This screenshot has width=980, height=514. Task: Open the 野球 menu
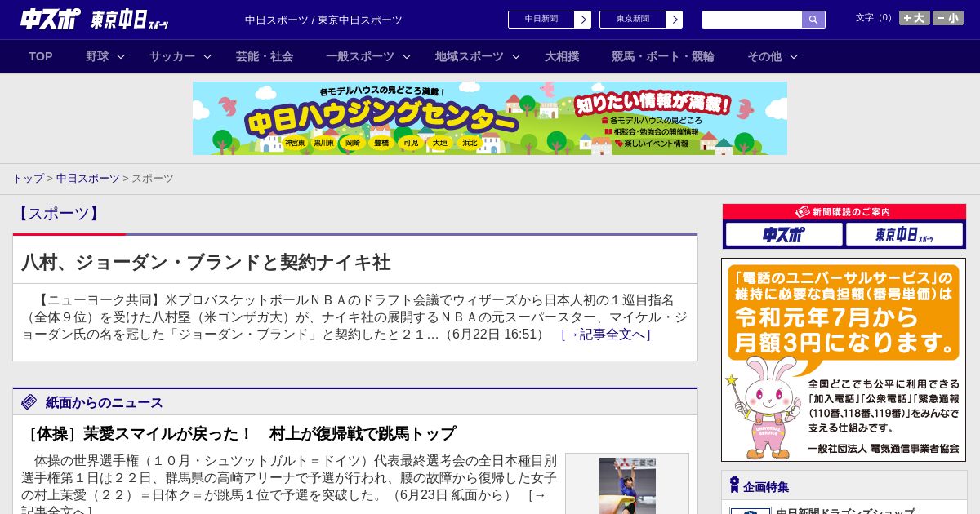97,56
